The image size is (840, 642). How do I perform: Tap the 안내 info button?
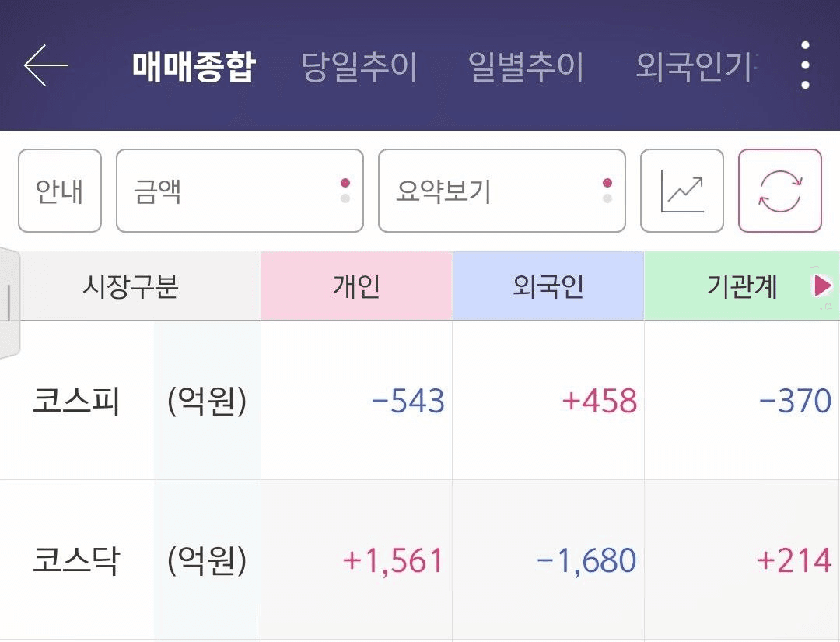click(59, 191)
